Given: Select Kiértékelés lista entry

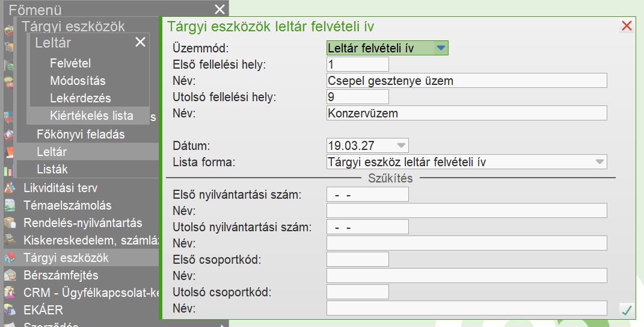Looking at the screenshot, I should pos(91,116).
